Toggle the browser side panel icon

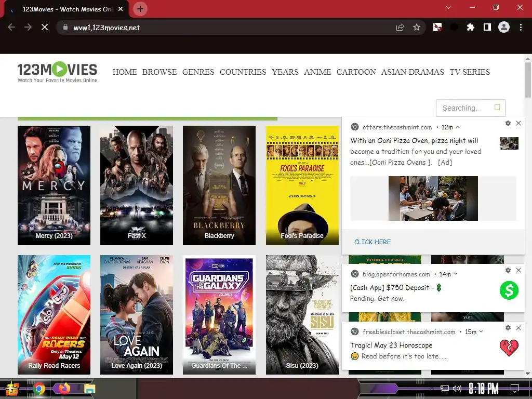487,27
